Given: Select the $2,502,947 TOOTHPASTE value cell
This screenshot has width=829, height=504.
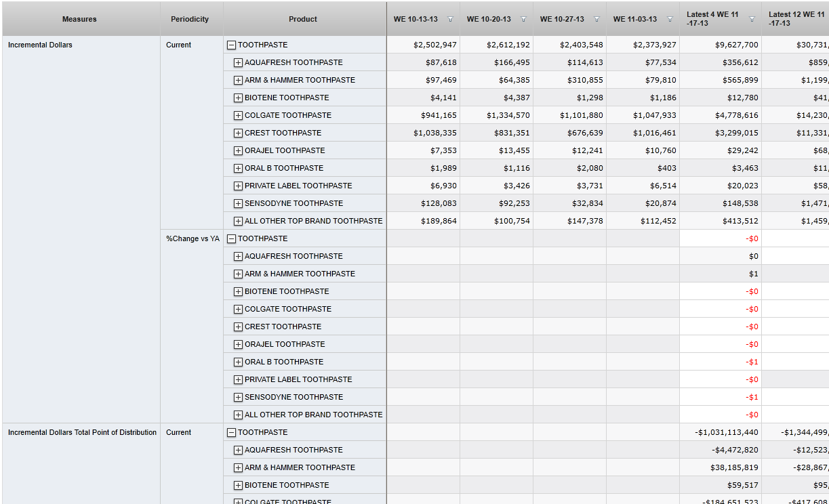Looking at the screenshot, I should tap(424, 45).
